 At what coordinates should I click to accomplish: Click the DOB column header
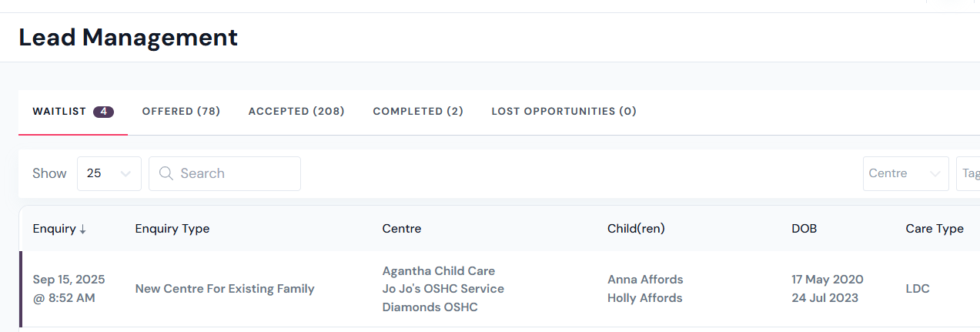pos(804,229)
